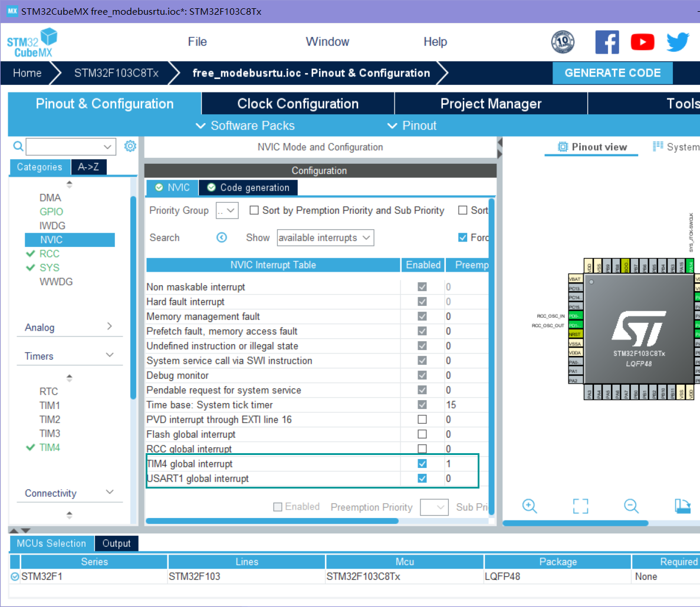Click the circular back arrow next to Search
Screen dimensions: 700x607
(221, 237)
